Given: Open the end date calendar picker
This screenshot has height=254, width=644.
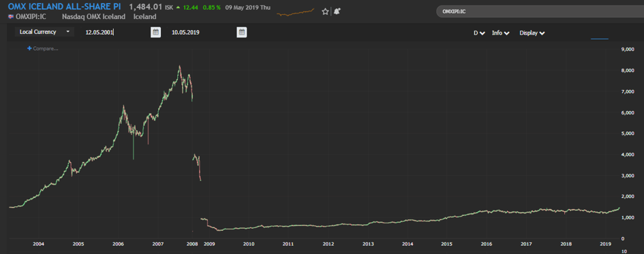Looking at the screenshot, I should tap(242, 32).
